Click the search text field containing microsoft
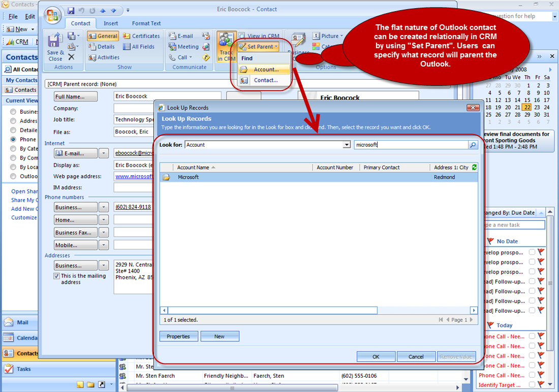This screenshot has height=392, width=559. [x=411, y=145]
